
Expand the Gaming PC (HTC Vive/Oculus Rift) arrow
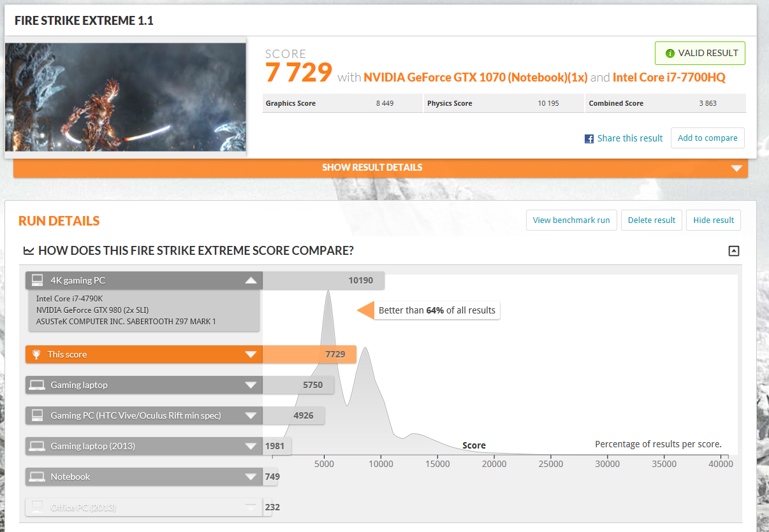tap(251, 416)
